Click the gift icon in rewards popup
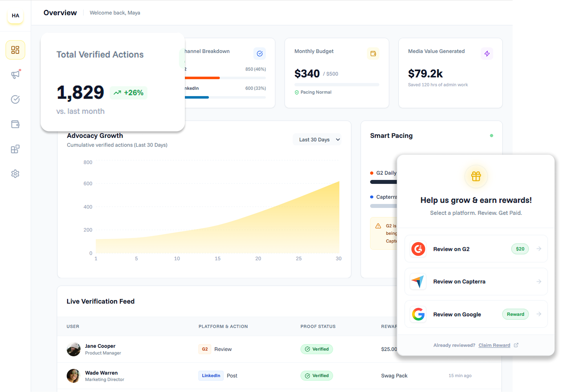Viewport: 561px width, 392px height. coord(476,176)
